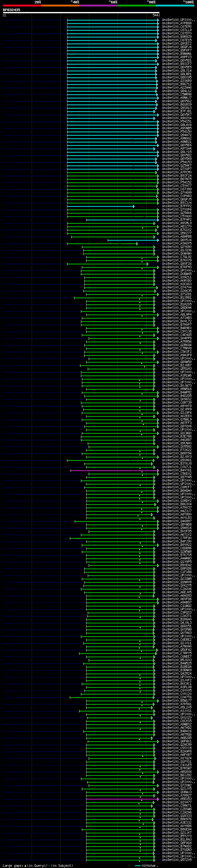The height and width of the screenshot is (868, 197).
Task: Open hit UniRef100_C5WRH6
Action: [176, 94]
